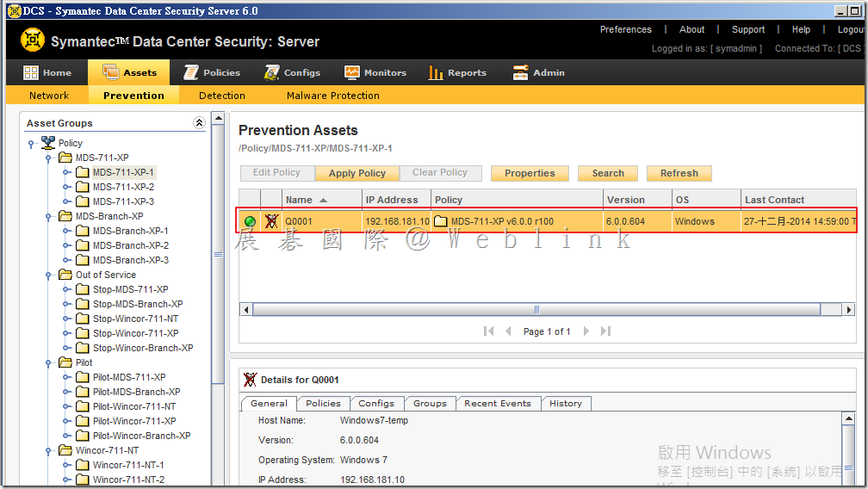Collapse the Policy root tree node
868x489 pixels.
pyautogui.click(x=31, y=143)
